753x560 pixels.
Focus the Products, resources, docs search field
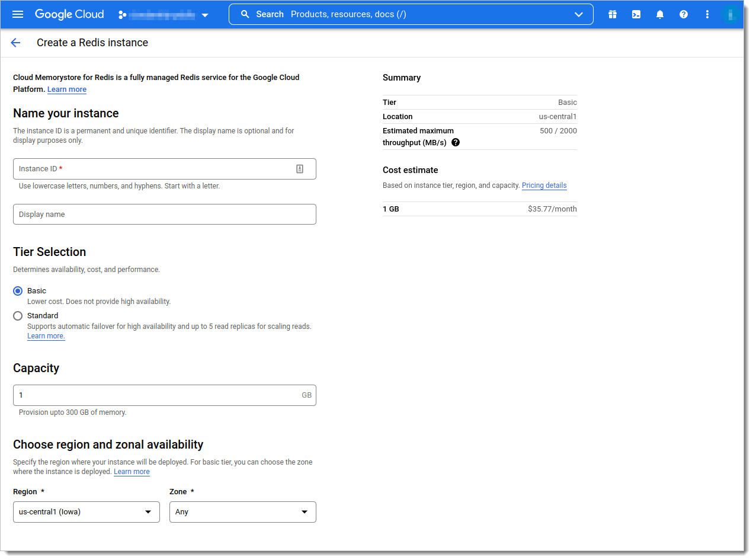tap(411, 14)
